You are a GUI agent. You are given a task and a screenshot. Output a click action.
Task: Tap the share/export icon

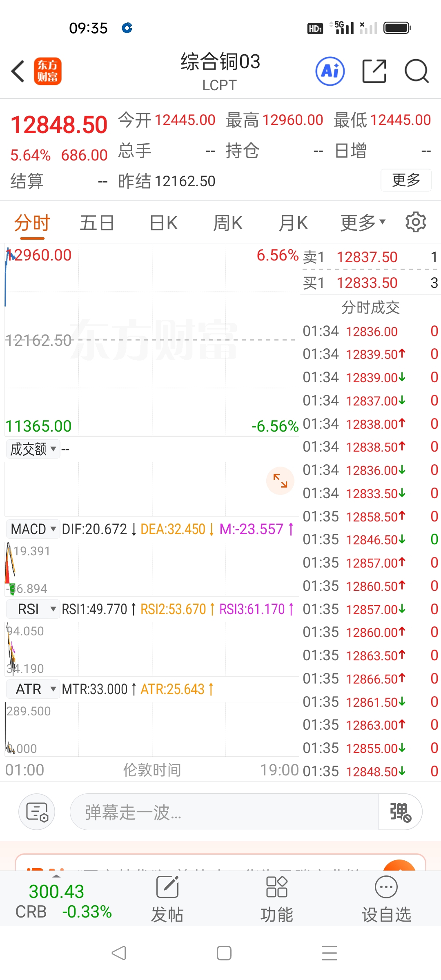pyautogui.click(x=374, y=71)
